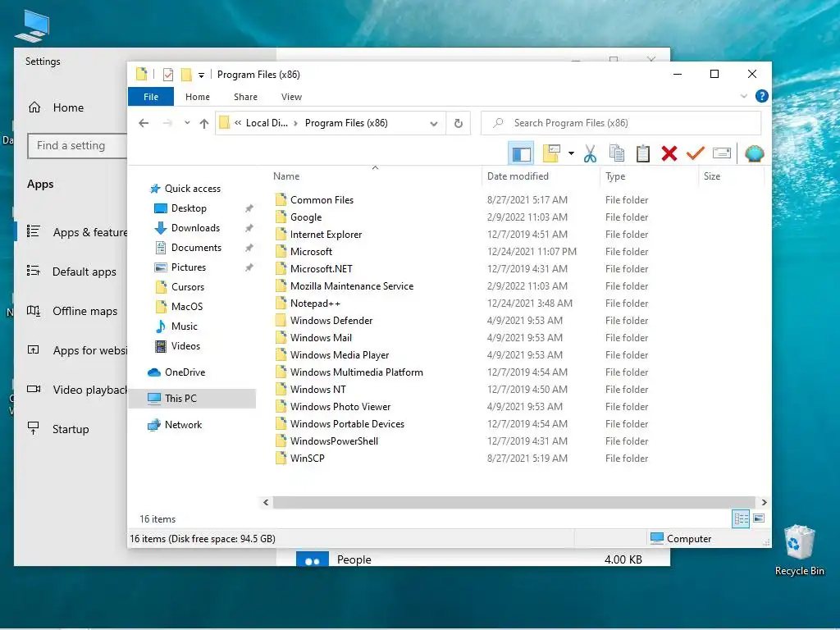Switch to the Share ribbon tab

(245, 97)
